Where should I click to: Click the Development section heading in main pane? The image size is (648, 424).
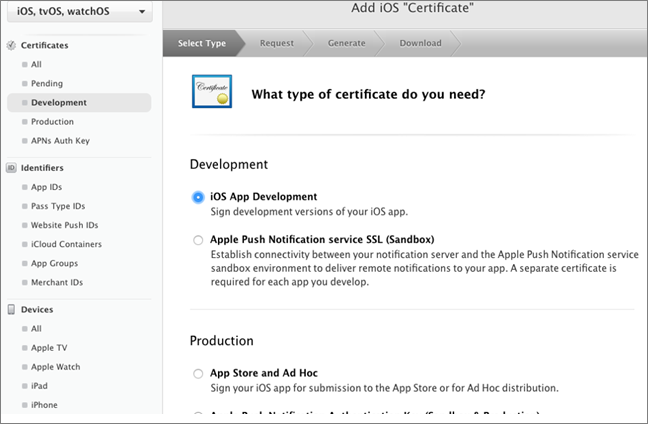click(229, 164)
